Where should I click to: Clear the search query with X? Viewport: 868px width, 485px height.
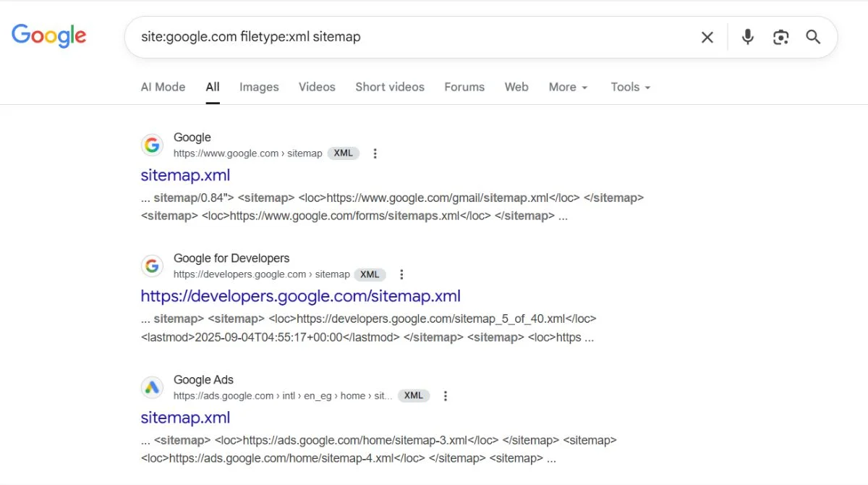(x=707, y=37)
